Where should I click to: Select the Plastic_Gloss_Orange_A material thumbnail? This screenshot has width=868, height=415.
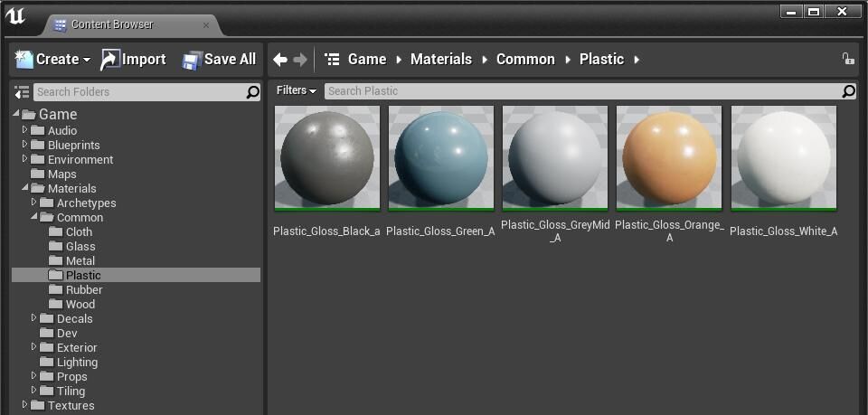click(669, 158)
